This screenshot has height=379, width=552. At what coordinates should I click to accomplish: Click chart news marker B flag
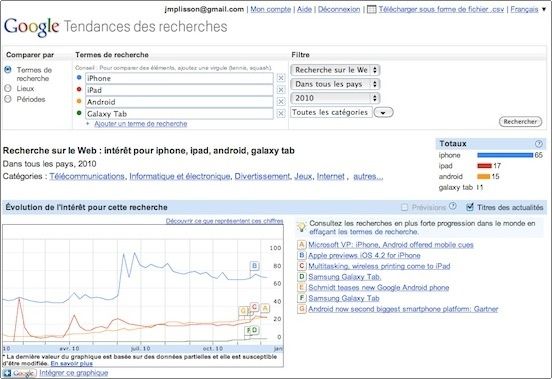point(254,266)
